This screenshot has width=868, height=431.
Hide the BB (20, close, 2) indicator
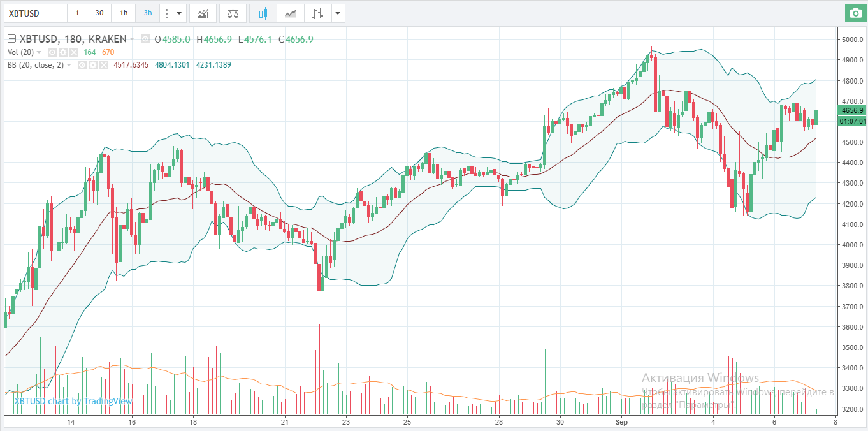[x=82, y=65]
